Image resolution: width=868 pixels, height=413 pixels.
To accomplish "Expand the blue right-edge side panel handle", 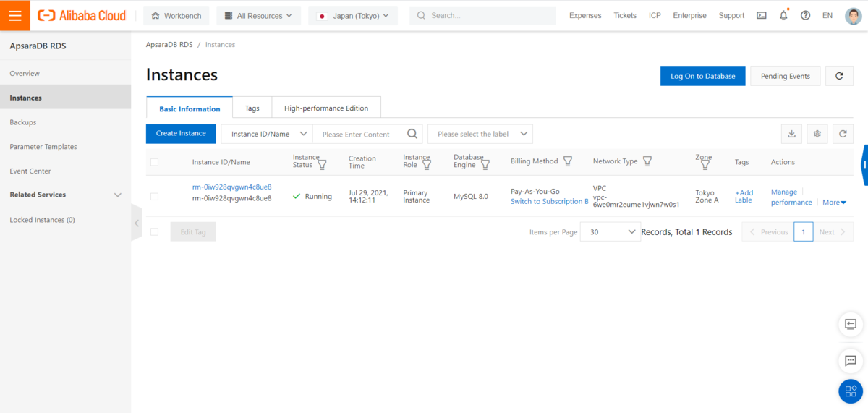I will tap(864, 165).
